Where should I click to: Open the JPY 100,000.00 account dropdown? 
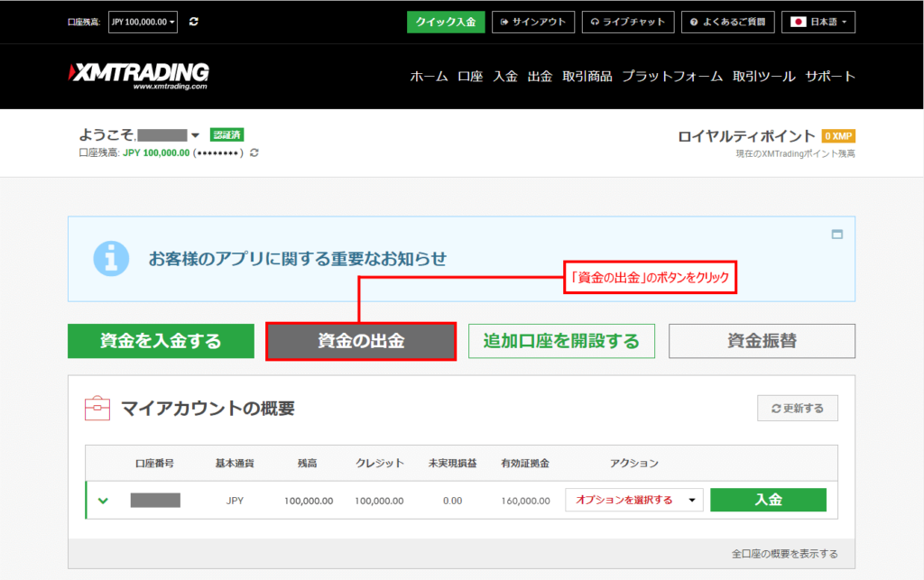(x=143, y=22)
